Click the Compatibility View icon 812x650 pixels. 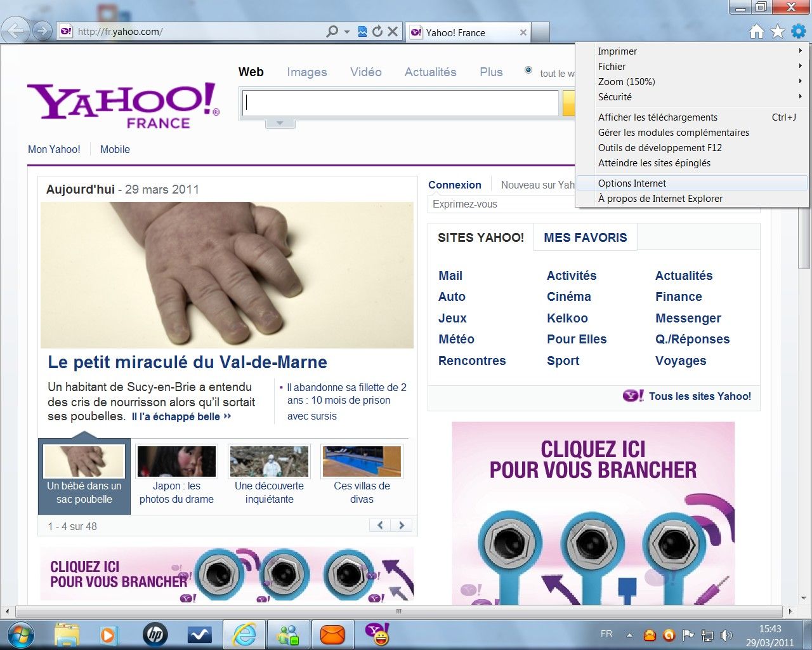point(362,31)
